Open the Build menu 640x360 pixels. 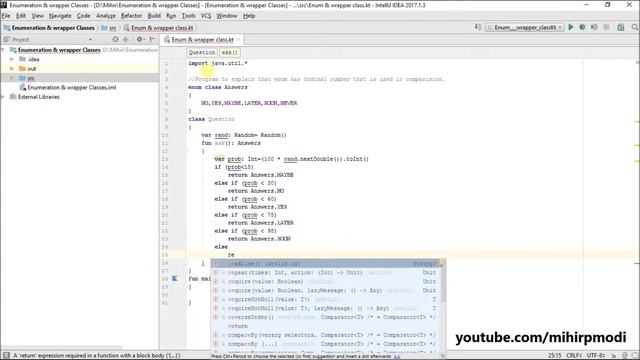point(154,16)
